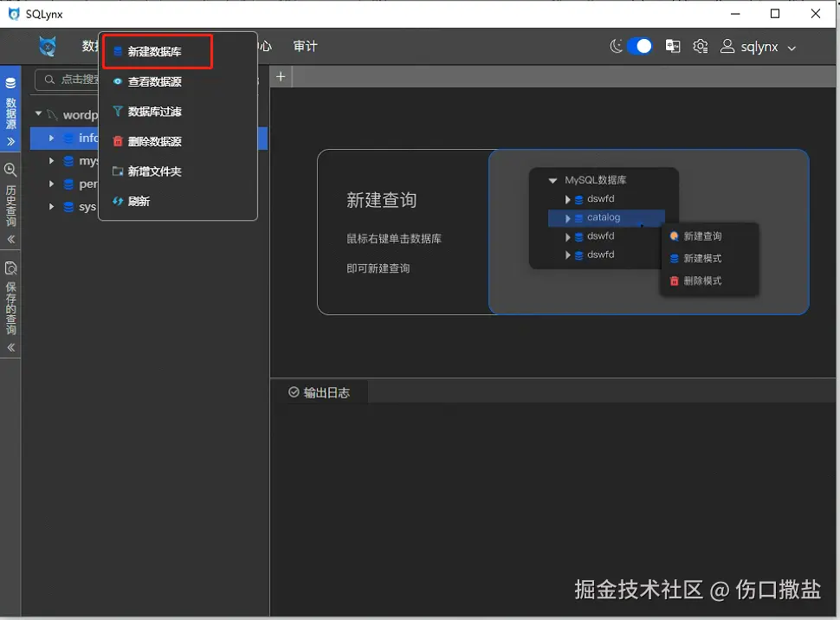Toggle the dark mode switch
The height and width of the screenshot is (620, 840).
tap(640, 46)
